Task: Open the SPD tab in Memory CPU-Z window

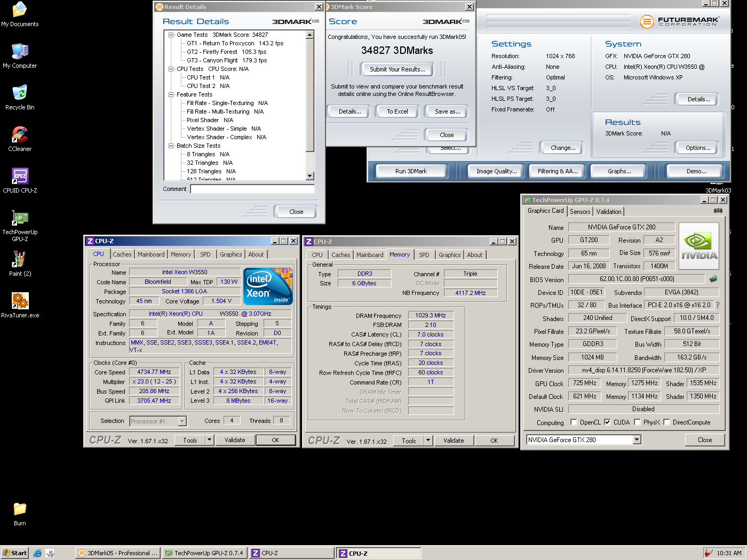Action: (x=424, y=255)
